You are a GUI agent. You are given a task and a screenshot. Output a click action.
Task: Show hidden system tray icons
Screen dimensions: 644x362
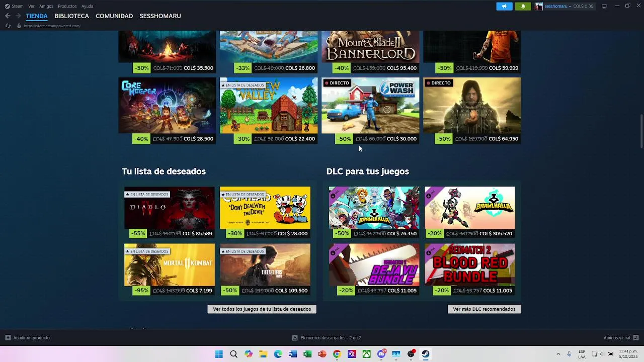[x=558, y=354]
